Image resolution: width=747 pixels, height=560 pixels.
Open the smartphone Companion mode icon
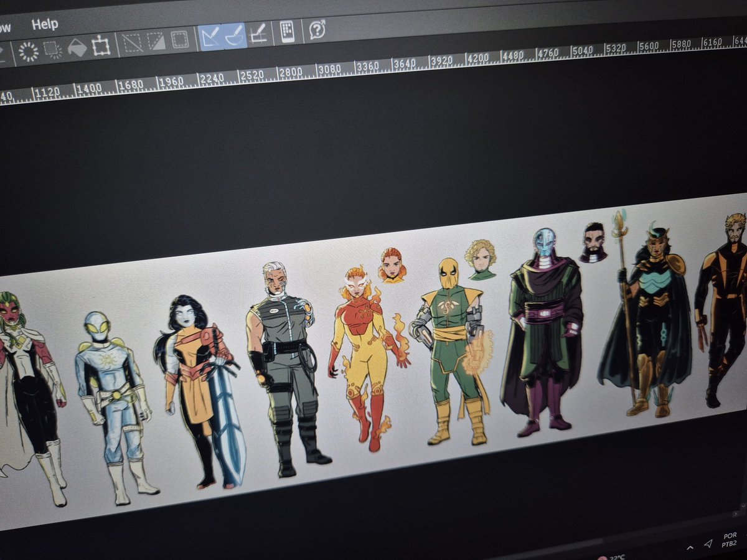coord(287,31)
